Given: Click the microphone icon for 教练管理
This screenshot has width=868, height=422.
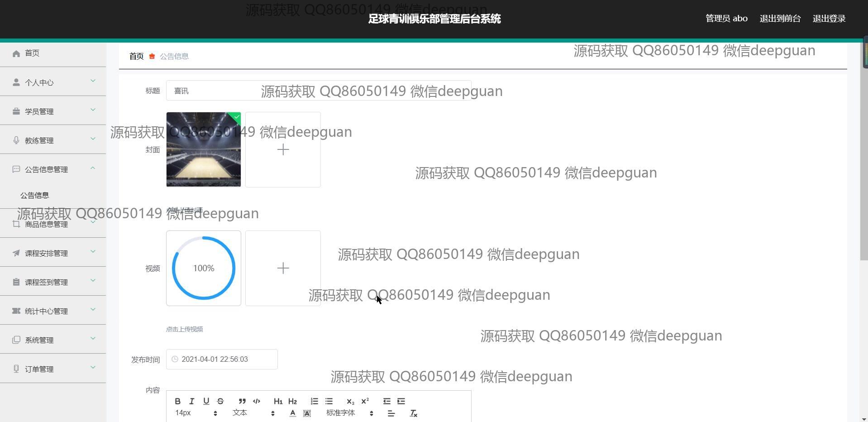Looking at the screenshot, I should pyautogui.click(x=16, y=140).
